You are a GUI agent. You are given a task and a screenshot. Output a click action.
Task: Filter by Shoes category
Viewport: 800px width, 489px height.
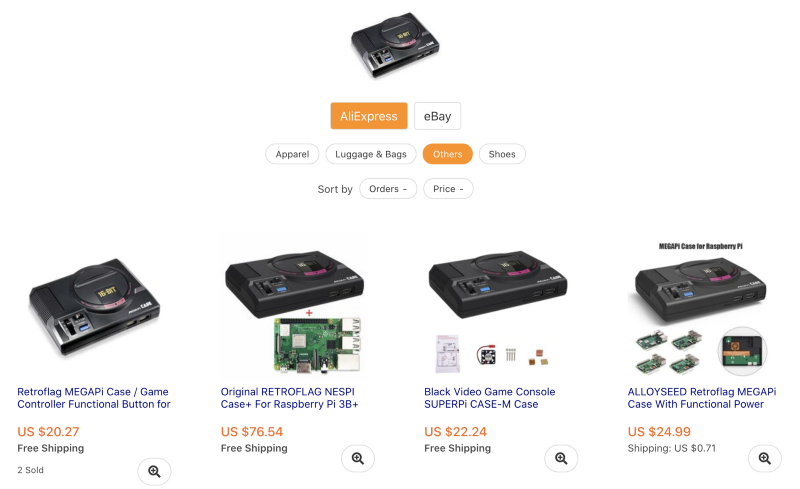pyautogui.click(x=502, y=154)
